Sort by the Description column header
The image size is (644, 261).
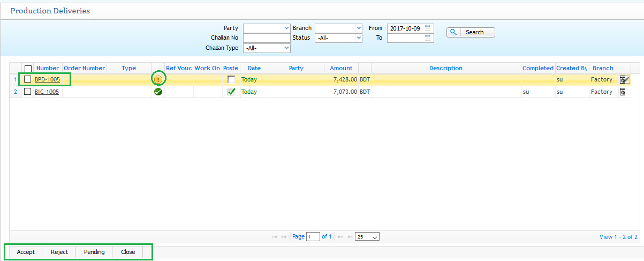tap(446, 68)
